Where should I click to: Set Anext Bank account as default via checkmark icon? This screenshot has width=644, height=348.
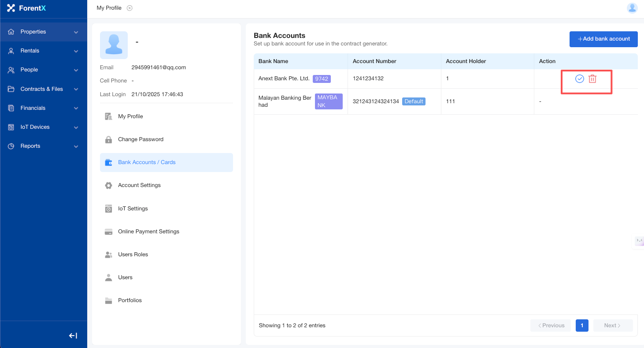pos(580,79)
